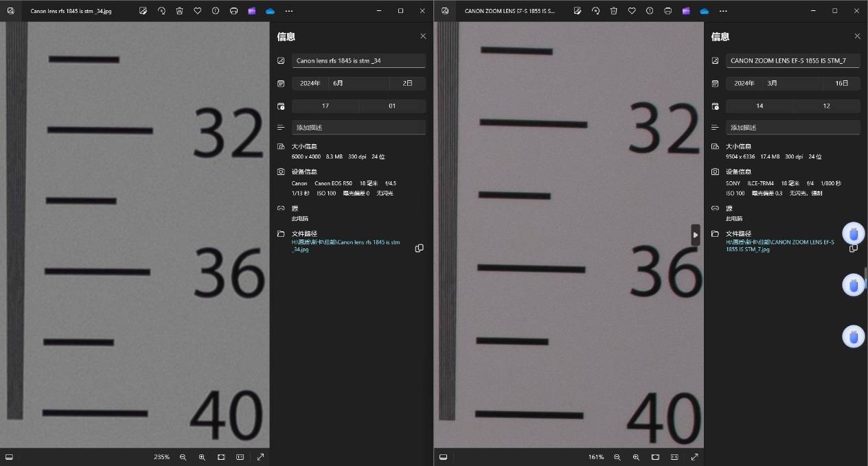This screenshot has width=868, height=466.
Task: Click the description field in the right info panel
Action: click(792, 128)
